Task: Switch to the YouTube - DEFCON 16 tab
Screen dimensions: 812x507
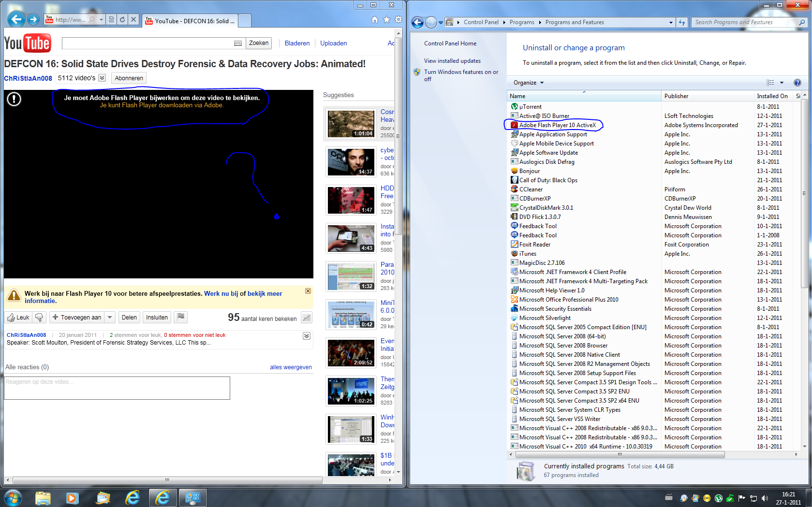Action: (190, 21)
